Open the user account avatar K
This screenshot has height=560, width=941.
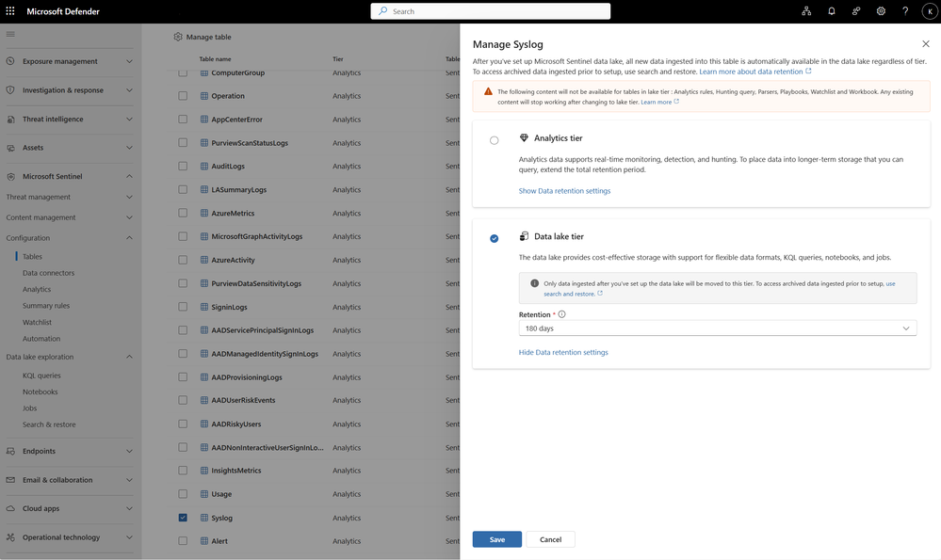[930, 11]
